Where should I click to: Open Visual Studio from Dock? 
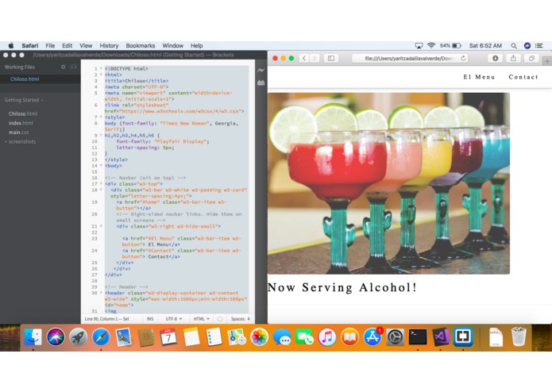tap(440, 336)
